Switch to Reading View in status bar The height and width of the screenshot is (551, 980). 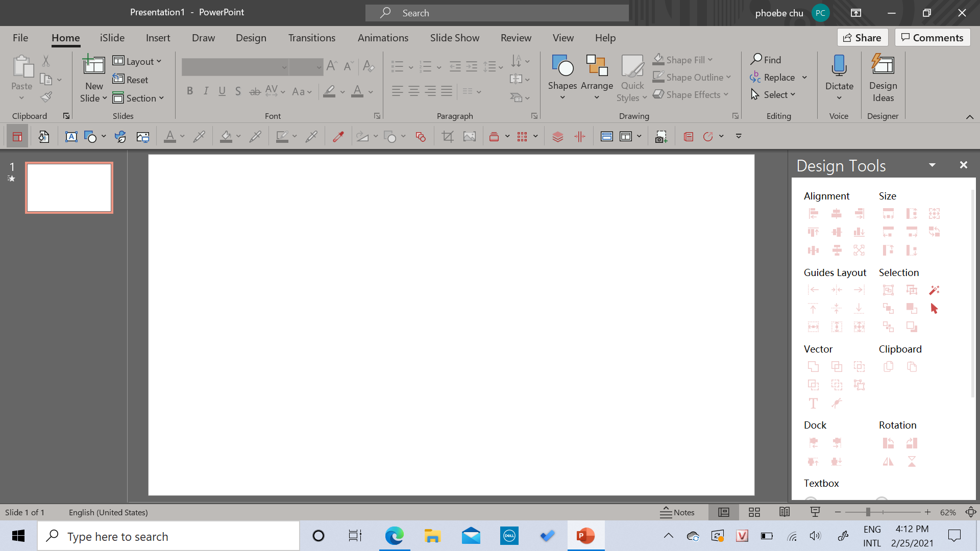pyautogui.click(x=785, y=512)
